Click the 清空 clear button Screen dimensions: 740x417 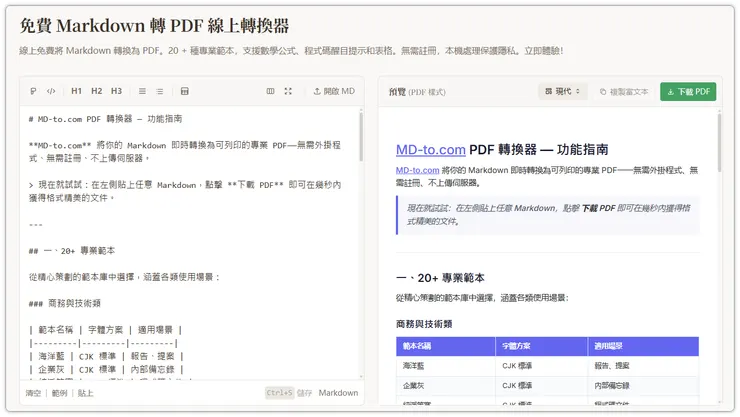point(33,393)
